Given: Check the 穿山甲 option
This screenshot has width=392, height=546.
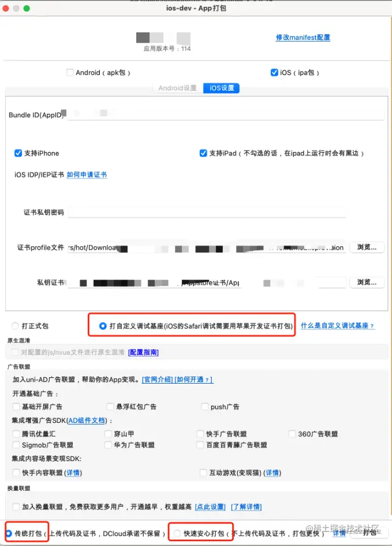Looking at the screenshot, I should [108, 433].
